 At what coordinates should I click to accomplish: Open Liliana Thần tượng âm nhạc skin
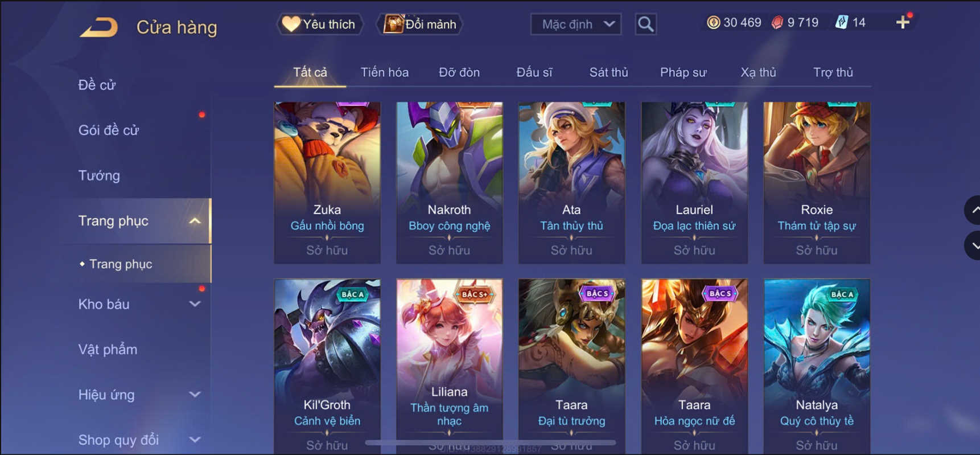coord(449,364)
